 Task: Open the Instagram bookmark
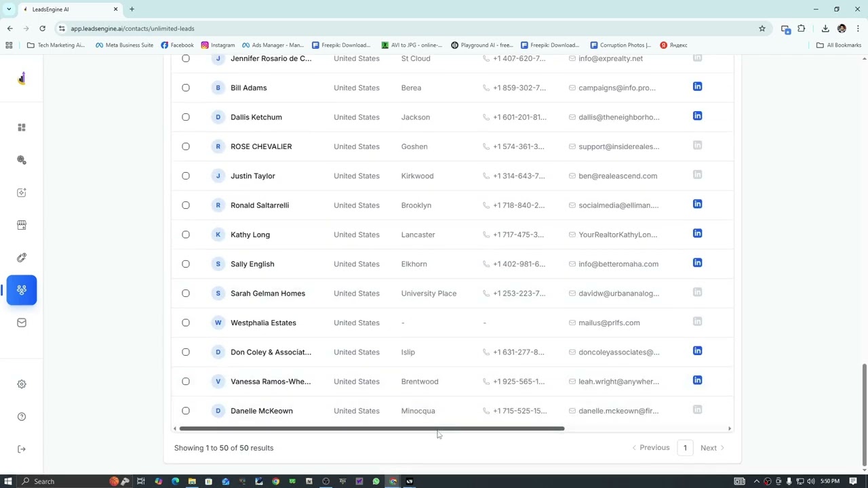pos(218,45)
